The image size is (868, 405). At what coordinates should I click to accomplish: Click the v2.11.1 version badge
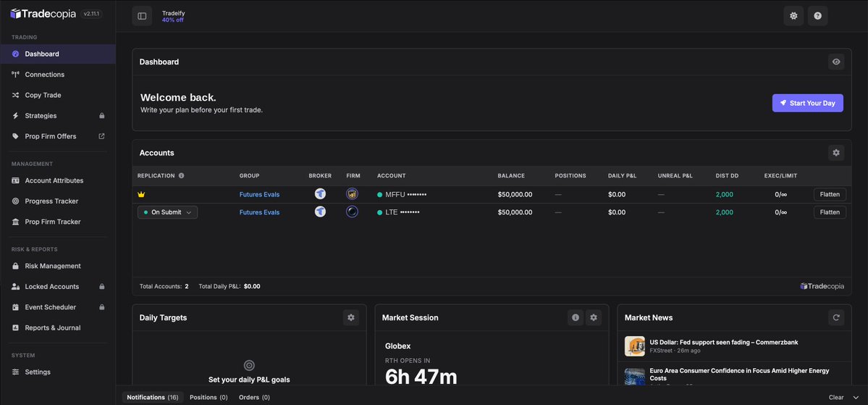coord(91,14)
